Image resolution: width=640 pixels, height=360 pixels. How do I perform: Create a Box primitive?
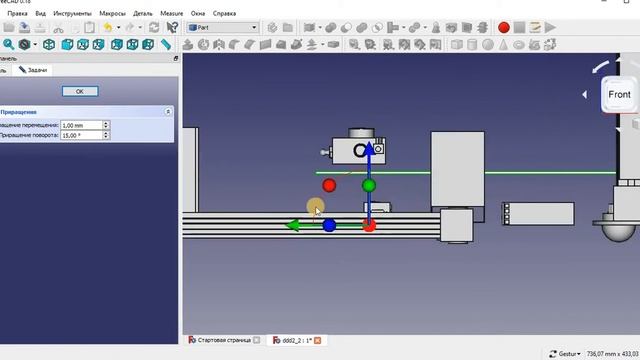point(457,44)
